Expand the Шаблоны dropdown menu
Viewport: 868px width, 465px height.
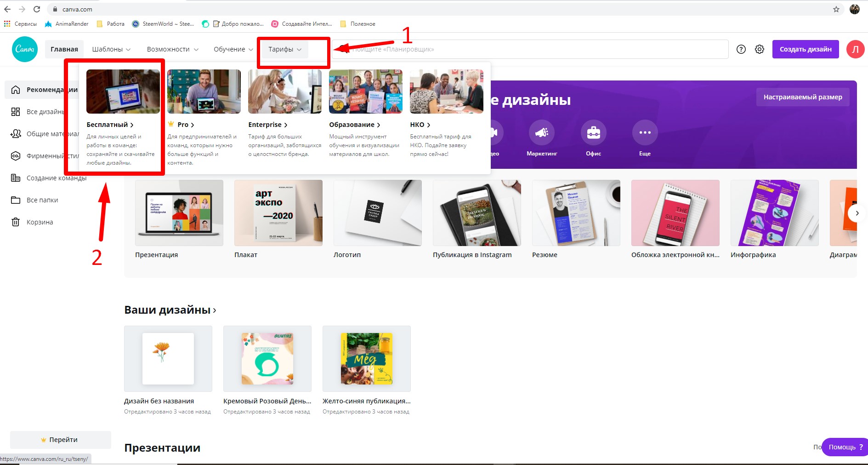pos(111,49)
